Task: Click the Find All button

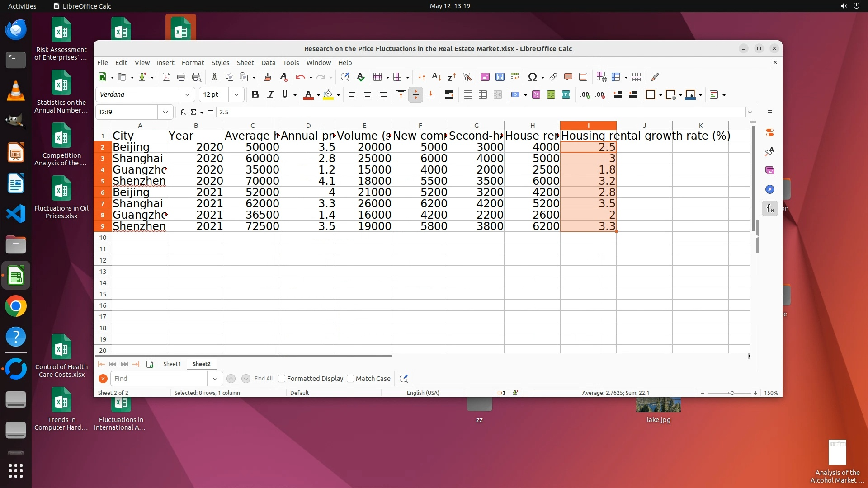Action: pos(263,379)
